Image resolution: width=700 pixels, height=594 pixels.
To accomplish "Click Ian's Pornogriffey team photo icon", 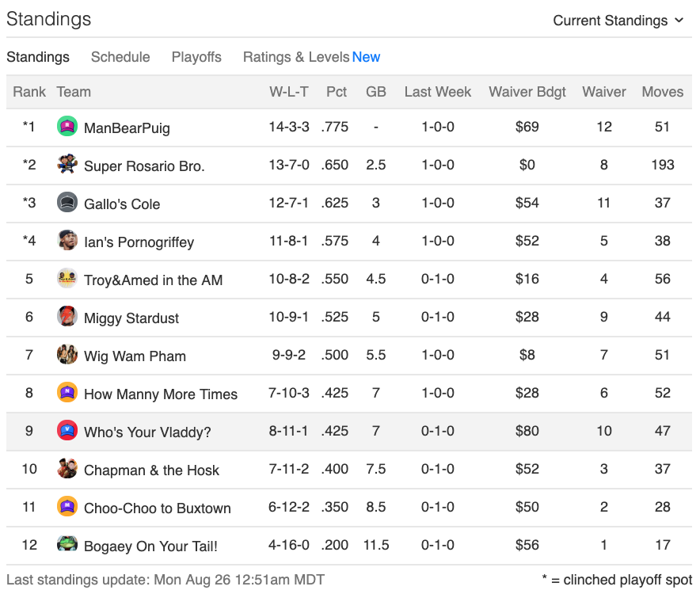I will pyautogui.click(x=67, y=240).
